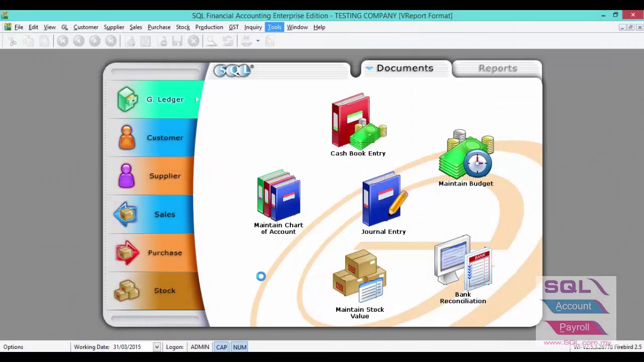
Task: Click the Working Date field
Action: tap(132, 347)
